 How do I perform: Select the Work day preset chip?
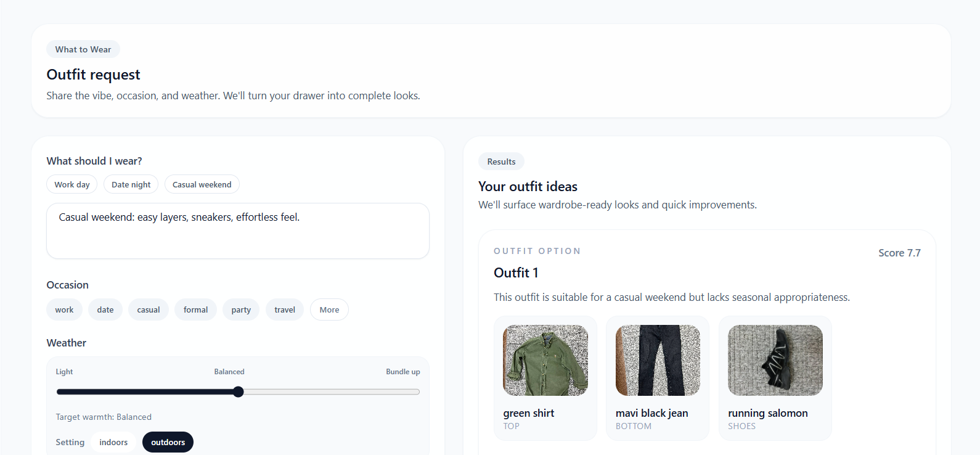point(71,184)
